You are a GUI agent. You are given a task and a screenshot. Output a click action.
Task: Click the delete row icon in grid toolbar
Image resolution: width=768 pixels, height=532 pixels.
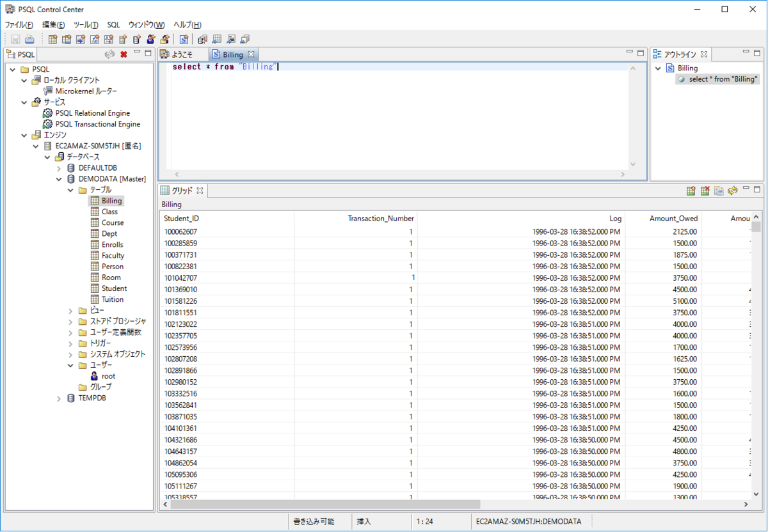point(705,191)
